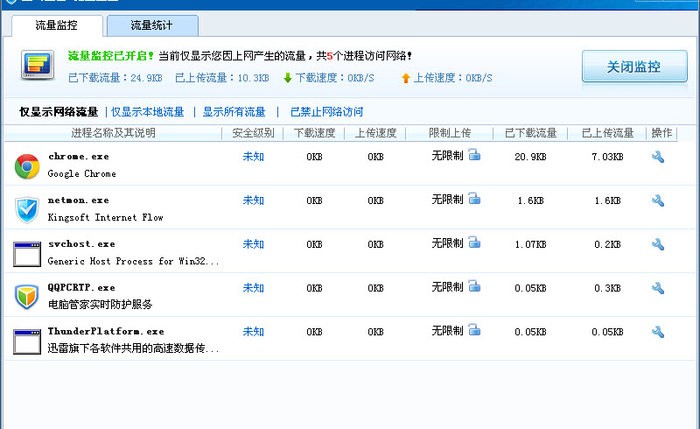This screenshot has width=700, height=429.
Task: Click upload limit lock icon for QQPCRTP.exe
Action: tap(475, 286)
